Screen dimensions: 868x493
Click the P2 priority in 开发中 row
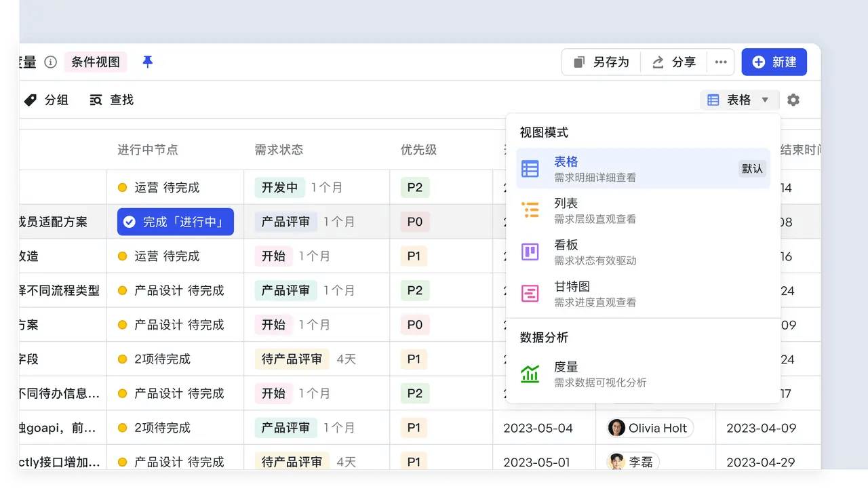click(x=415, y=187)
